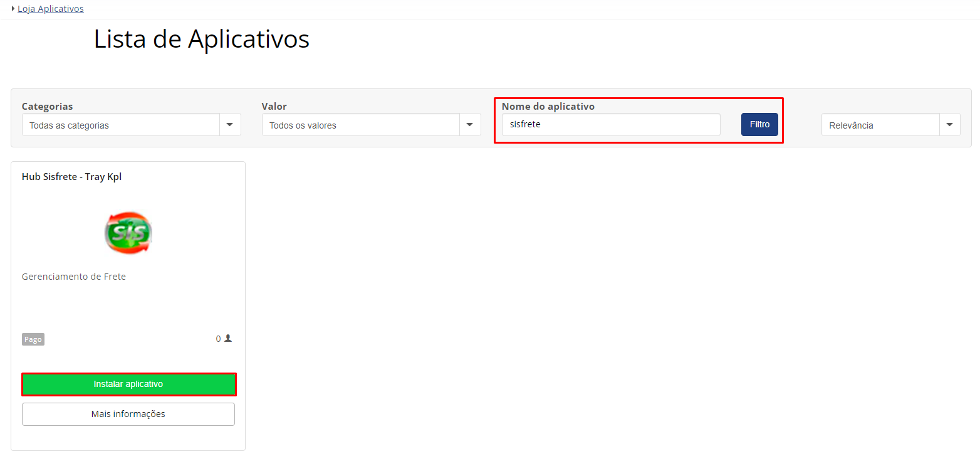
Task: Open the Relevância sort combo box
Action: [x=891, y=125]
